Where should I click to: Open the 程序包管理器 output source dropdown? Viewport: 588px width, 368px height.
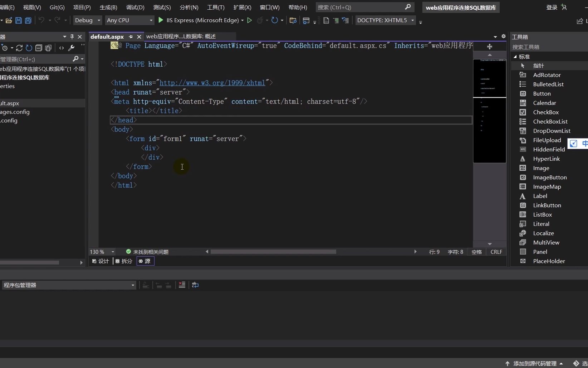[69, 285]
